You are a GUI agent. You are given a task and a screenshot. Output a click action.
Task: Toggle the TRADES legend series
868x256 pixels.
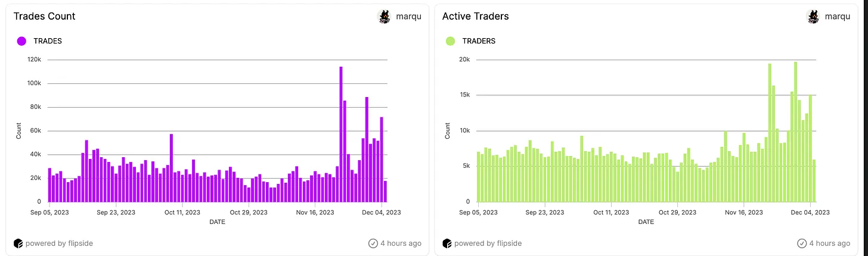[48, 41]
